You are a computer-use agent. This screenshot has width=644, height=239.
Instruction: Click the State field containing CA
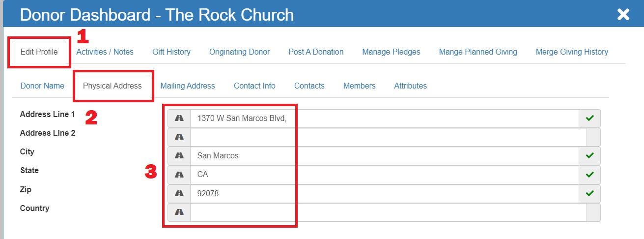coord(385,175)
